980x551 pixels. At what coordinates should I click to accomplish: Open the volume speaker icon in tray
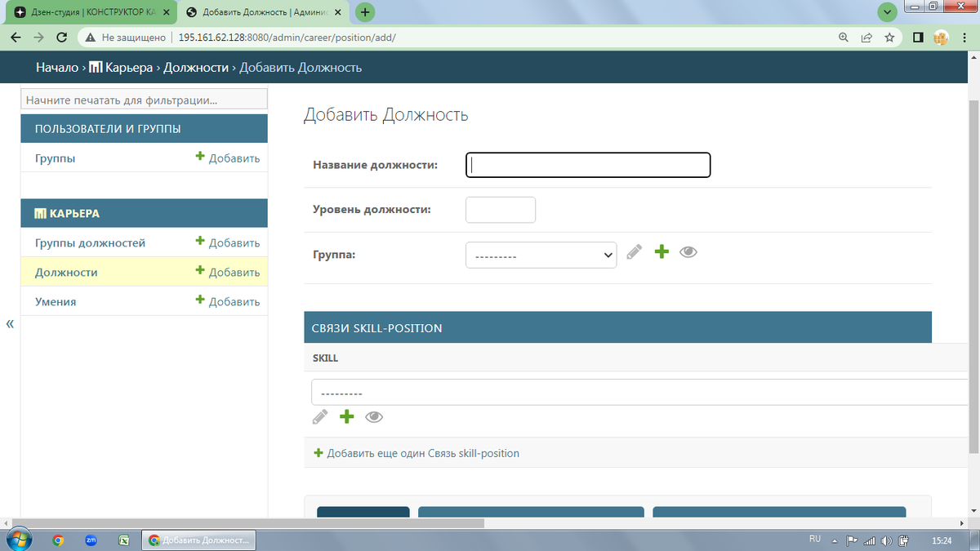pyautogui.click(x=887, y=540)
